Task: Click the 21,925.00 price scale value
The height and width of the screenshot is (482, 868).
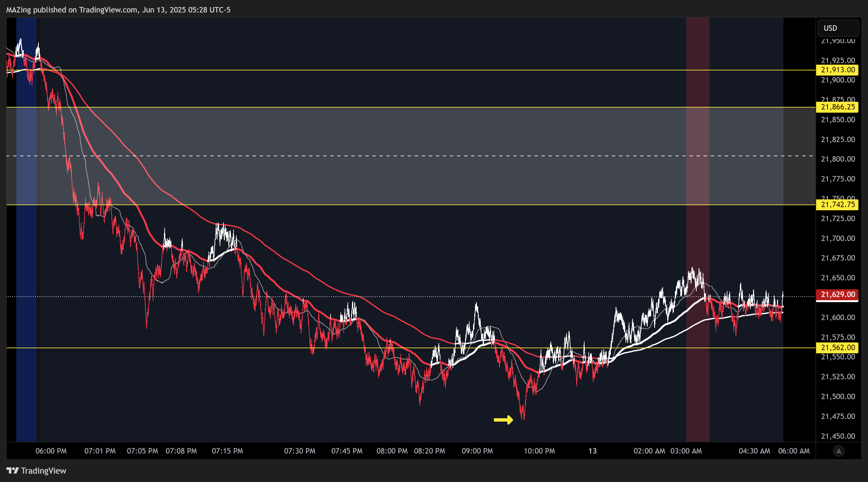Action: tap(838, 60)
